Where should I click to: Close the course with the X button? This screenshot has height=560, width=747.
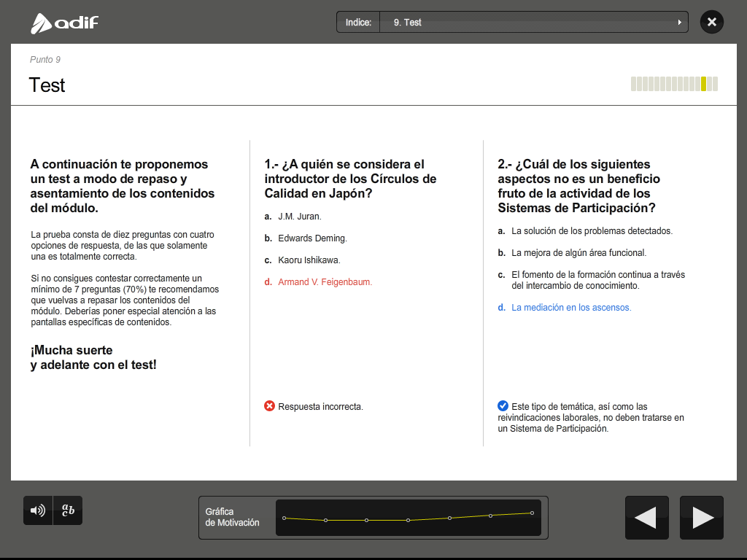pos(711,22)
